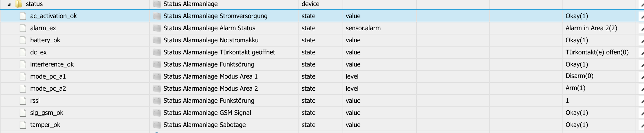Screen dimensions: 644x133
Task: Click the Arm(1) value of mode_pc_a2
Action: (x=575, y=88)
